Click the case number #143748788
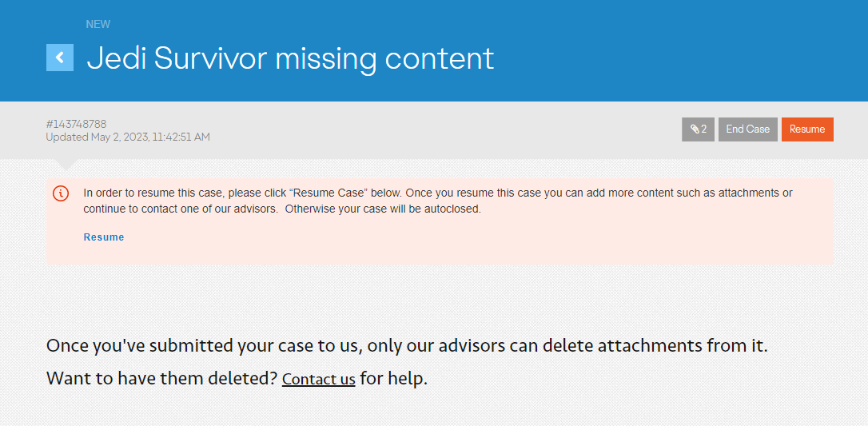The height and width of the screenshot is (426, 868). (x=76, y=124)
